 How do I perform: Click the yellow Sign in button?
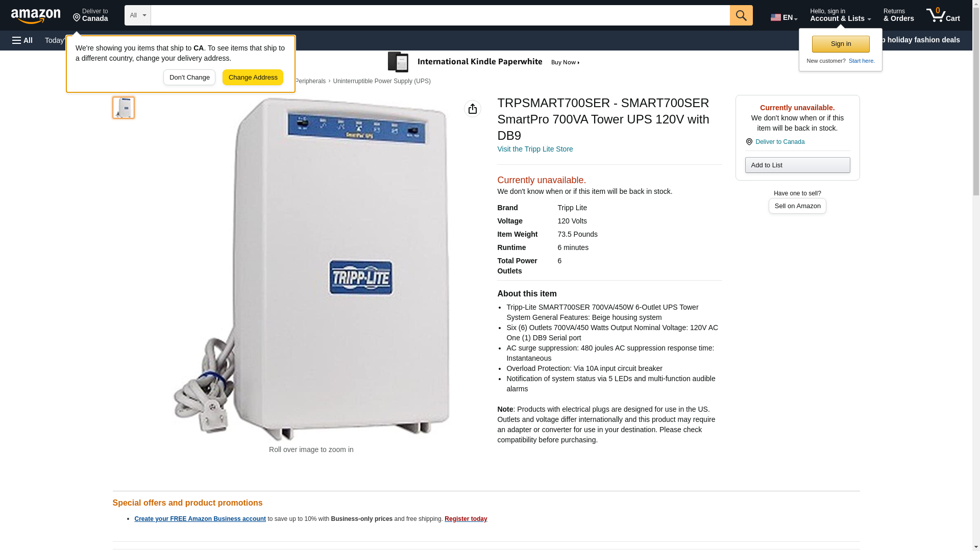(841, 44)
